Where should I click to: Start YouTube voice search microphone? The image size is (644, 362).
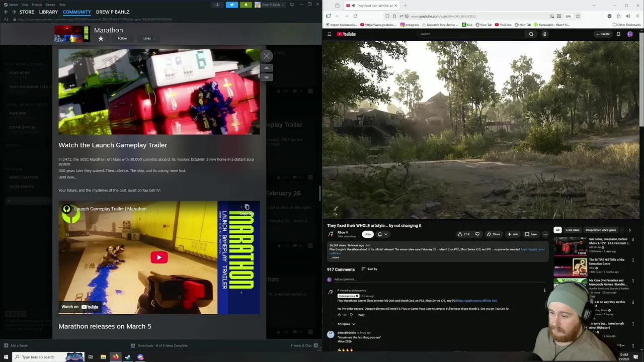544,34
